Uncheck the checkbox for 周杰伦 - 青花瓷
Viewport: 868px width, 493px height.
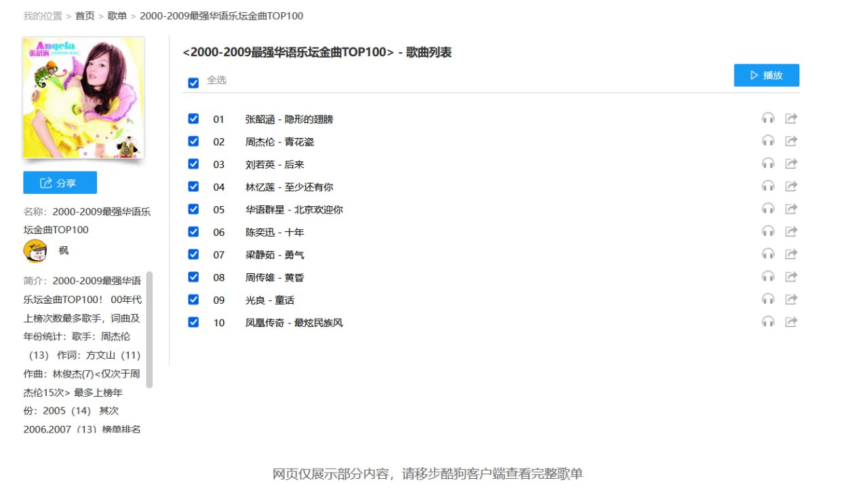click(193, 141)
